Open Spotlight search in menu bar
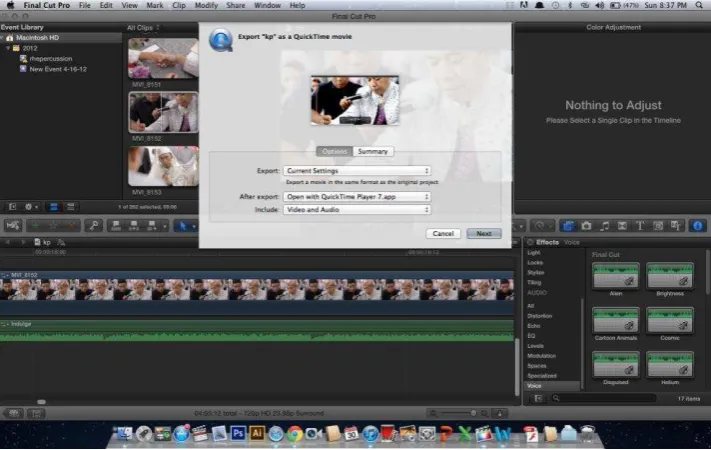Screen dimensions: 711x450 click(x=699, y=5)
